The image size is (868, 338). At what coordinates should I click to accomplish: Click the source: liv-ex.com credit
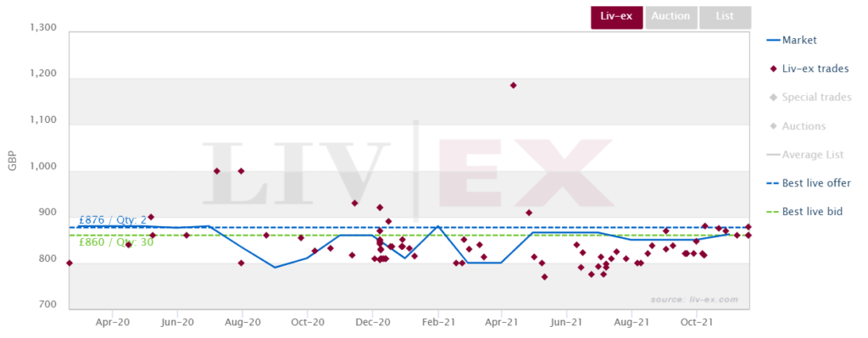(694, 299)
